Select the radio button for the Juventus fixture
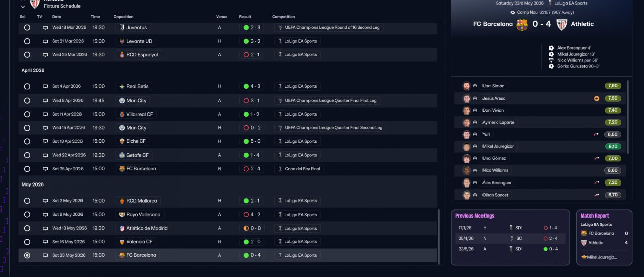Viewport: 644px width, 277px height. pyautogui.click(x=27, y=28)
